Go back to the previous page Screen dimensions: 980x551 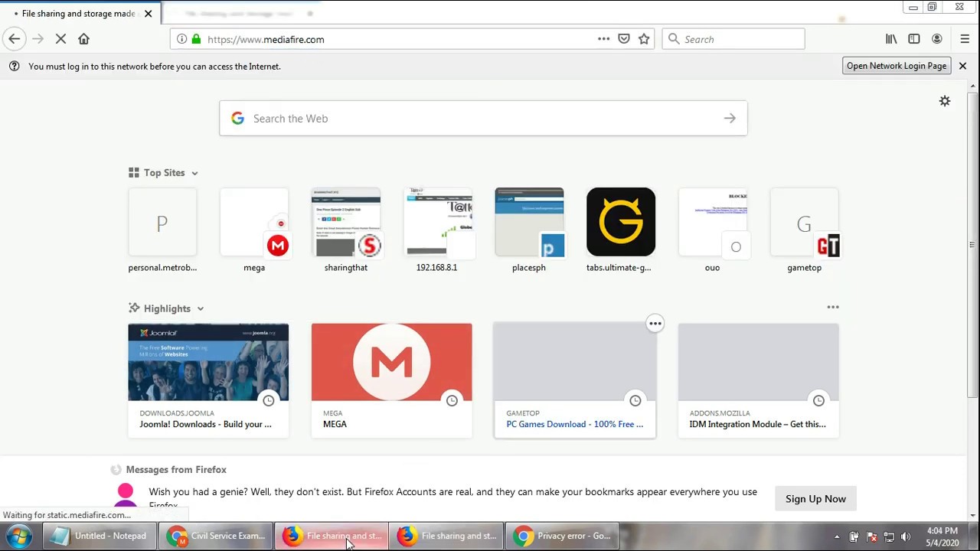[x=15, y=39]
